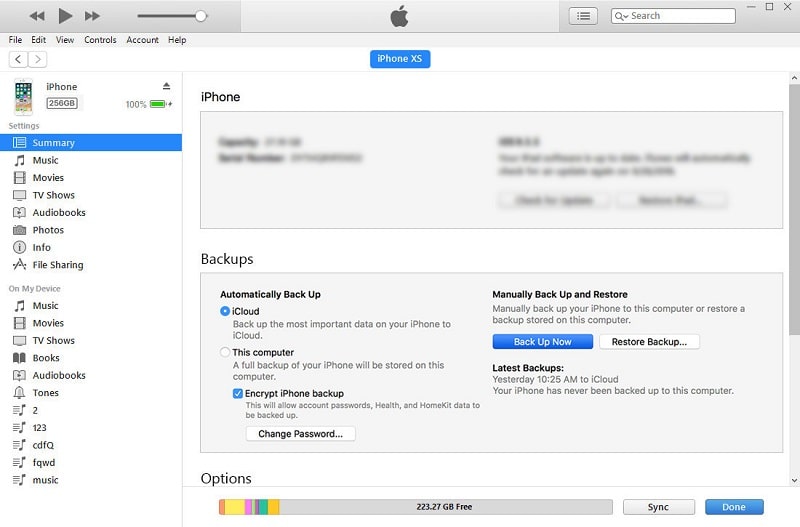Image resolution: width=800 pixels, height=527 pixels.
Task: Open File Sharing icon in sidebar
Action: (x=19, y=264)
